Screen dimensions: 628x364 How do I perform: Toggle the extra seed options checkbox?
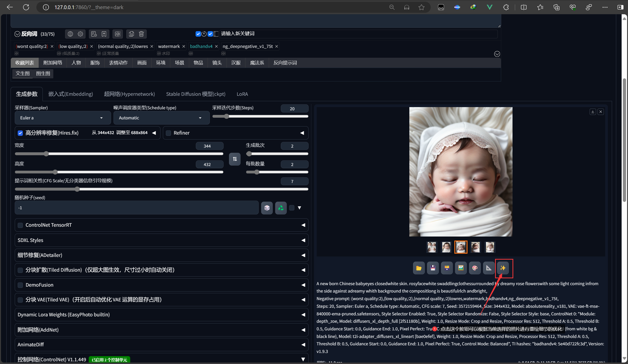click(x=292, y=208)
